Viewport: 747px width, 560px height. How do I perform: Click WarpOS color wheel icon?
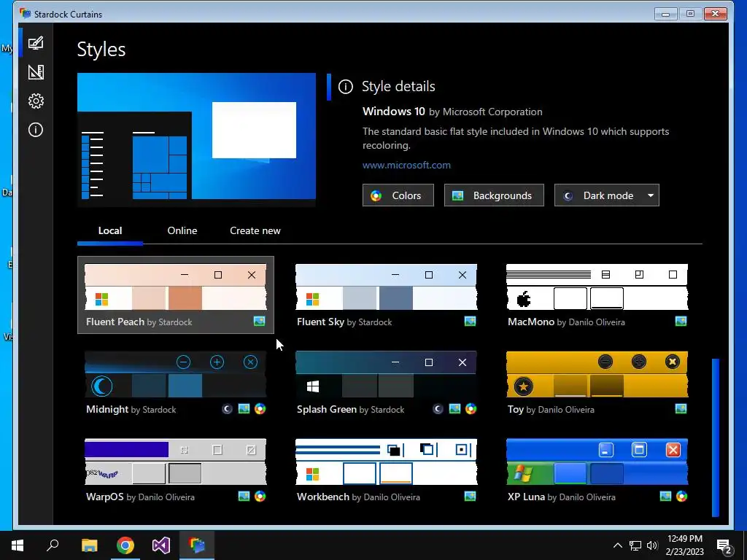[260, 497]
